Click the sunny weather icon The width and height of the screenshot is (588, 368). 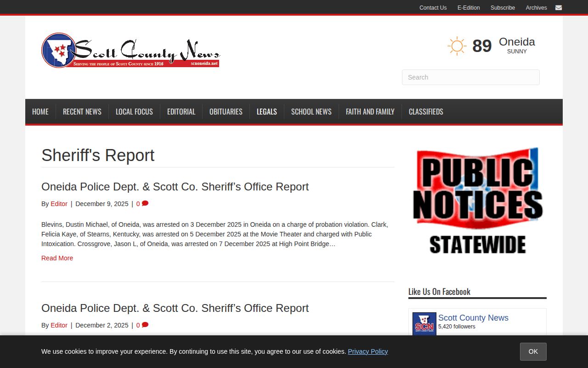[x=457, y=46]
